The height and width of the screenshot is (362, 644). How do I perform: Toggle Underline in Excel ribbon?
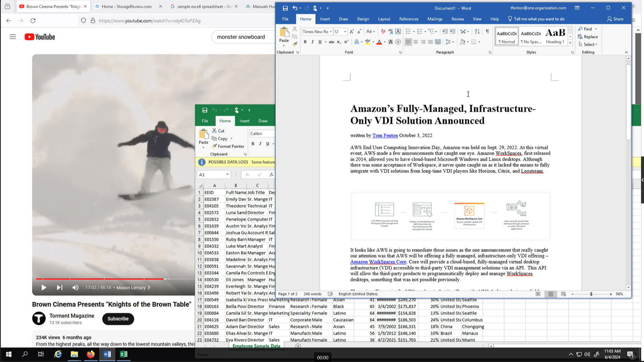coord(268,144)
